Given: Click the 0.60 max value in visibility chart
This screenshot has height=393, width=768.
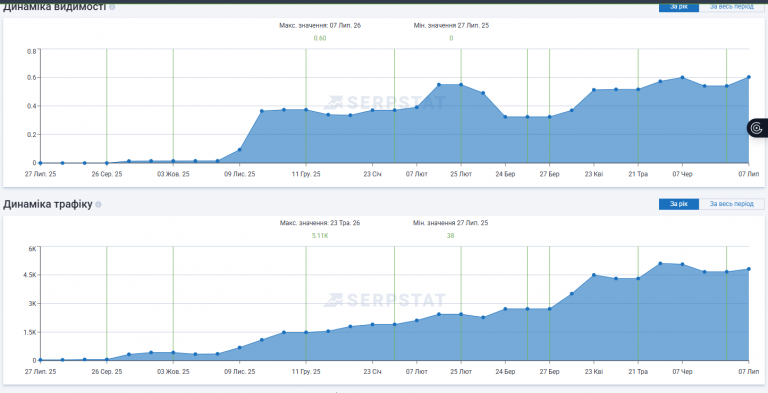Looking at the screenshot, I should pyautogui.click(x=320, y=38).
